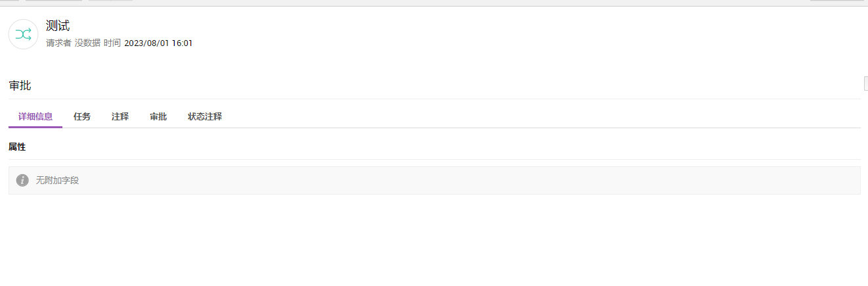Screen dimensions: 868x286
Task: Click the 属性 section heading
Action: [17, 147]
